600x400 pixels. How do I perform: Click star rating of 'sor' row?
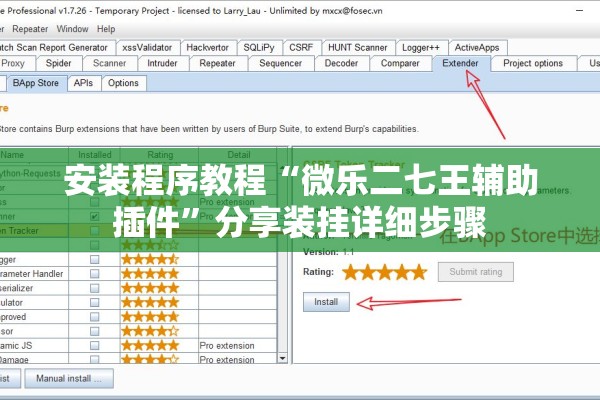(150, 331)
